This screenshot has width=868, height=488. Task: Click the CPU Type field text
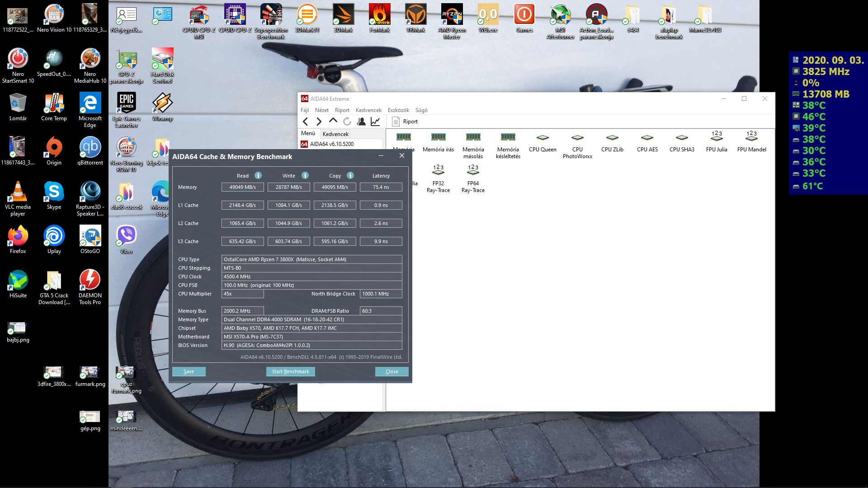[312, 259]
